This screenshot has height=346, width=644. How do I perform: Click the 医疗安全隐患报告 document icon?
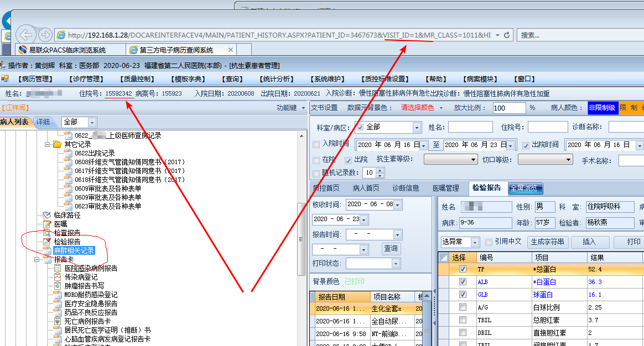click(58, 304)
